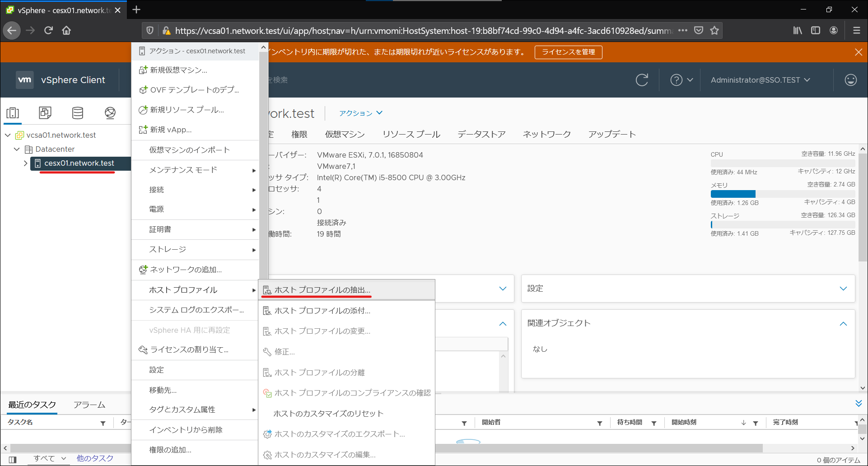The width and height of the screenshot is (868, 466).
Task: Collapse the Datacenter tree node
Action: point(17,149)
